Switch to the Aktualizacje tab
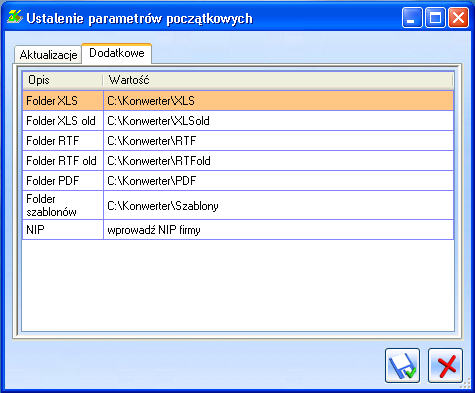475x393 pixels. [x=48, y=55]
